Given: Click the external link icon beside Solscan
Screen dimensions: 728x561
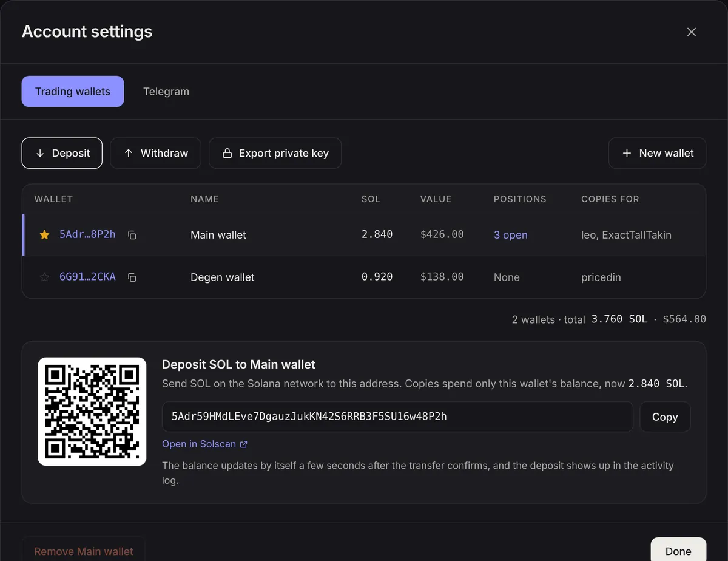Looking at the screenshot, I should (x=244, y=444).
